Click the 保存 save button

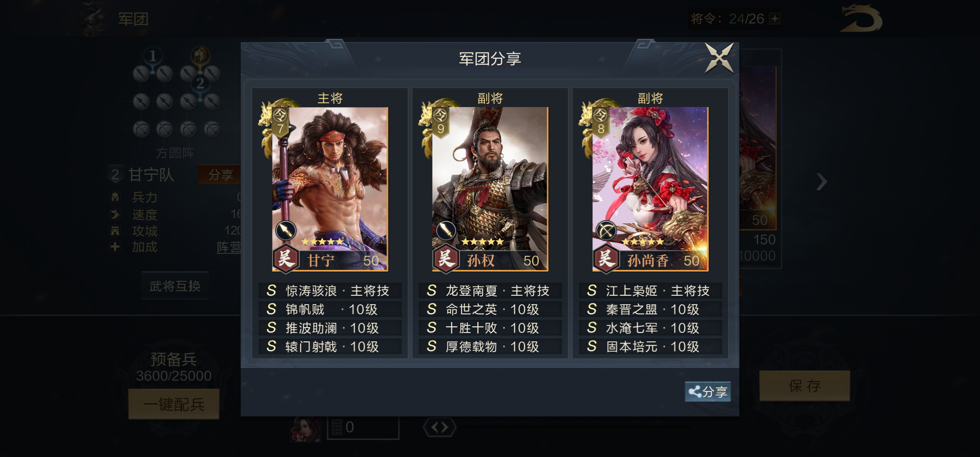[x=804, y=386]
